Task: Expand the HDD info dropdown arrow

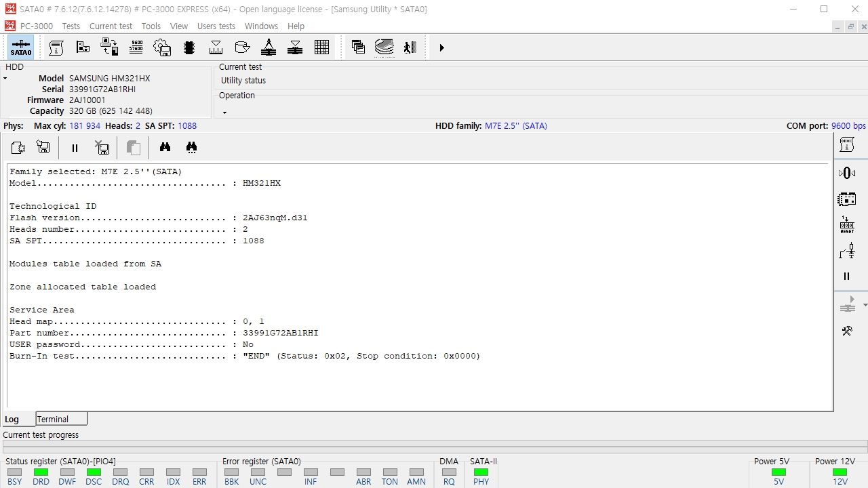Action: point(5,79)
